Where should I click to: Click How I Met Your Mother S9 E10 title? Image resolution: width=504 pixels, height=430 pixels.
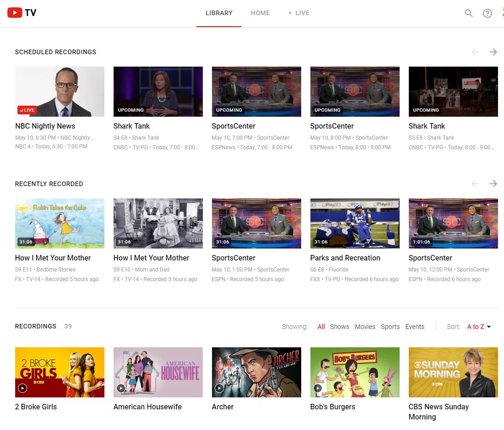[151, 258]
